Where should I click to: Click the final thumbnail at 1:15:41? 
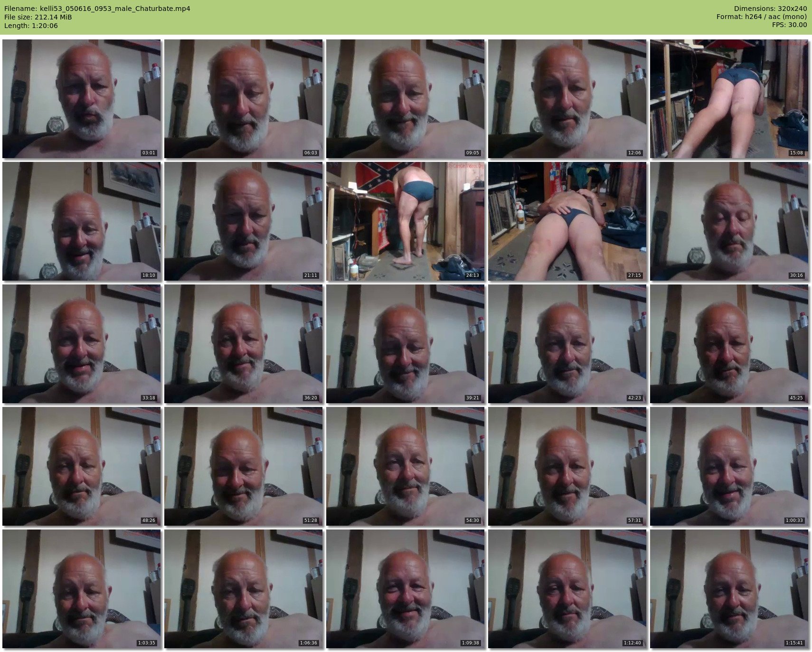tap(729, 589)
